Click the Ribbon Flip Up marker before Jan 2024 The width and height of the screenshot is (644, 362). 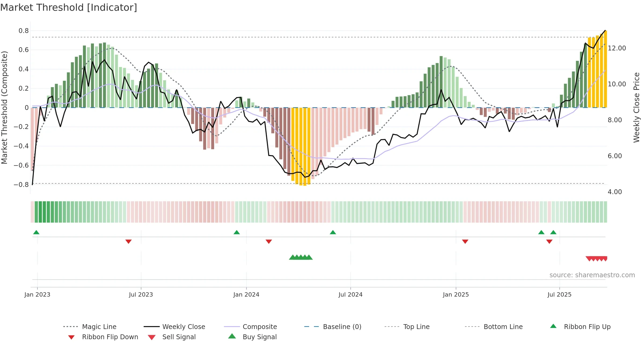tap(237, 232)
